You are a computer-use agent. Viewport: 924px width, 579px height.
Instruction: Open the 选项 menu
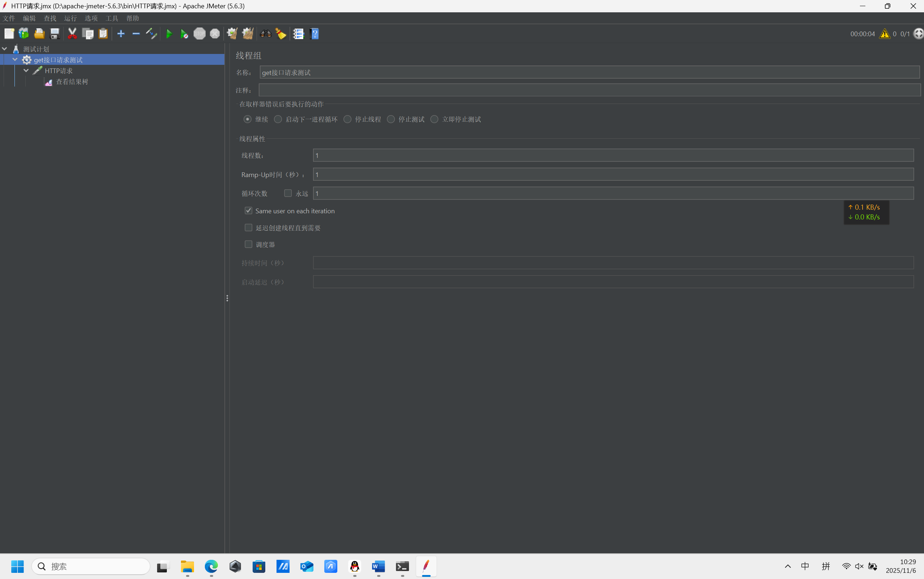point(91,18)
